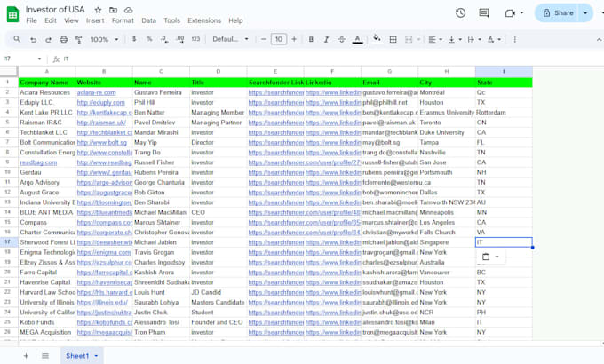
Task: Search the menus magnifier icon
Action: [17, 39]
